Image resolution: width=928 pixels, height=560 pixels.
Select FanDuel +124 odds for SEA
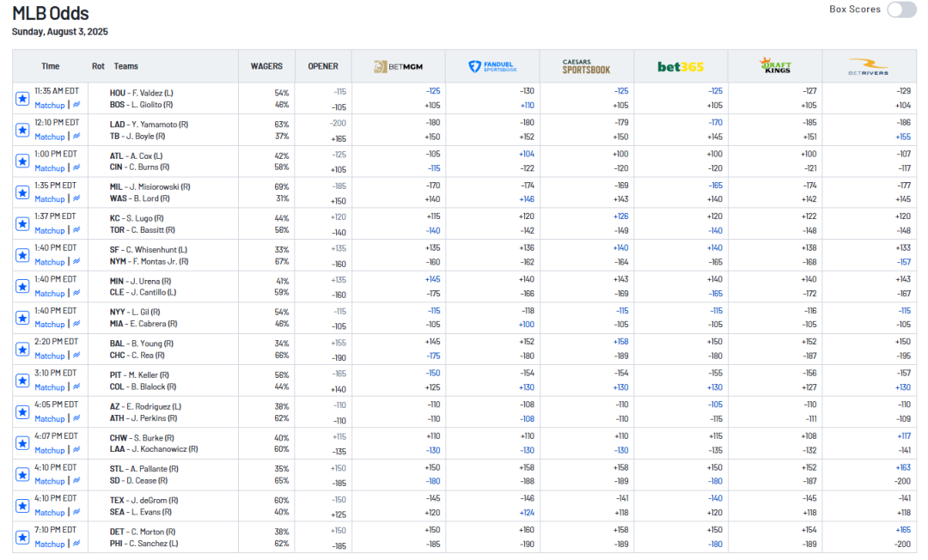pos(527,513)
